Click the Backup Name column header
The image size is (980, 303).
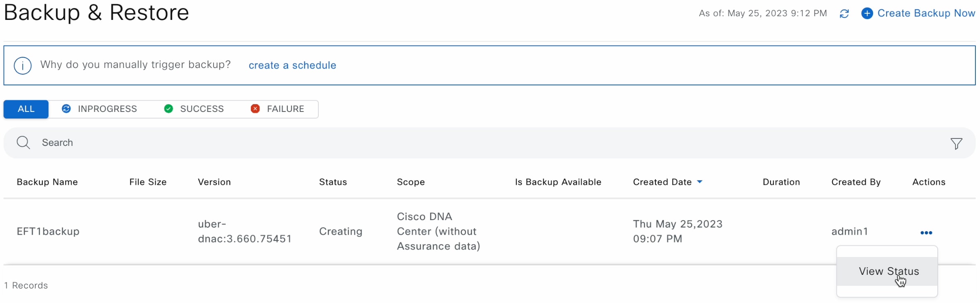pos(47,182)
